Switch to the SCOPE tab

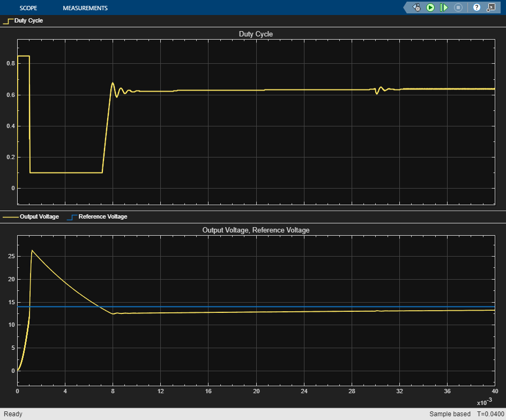click(28, 8)
